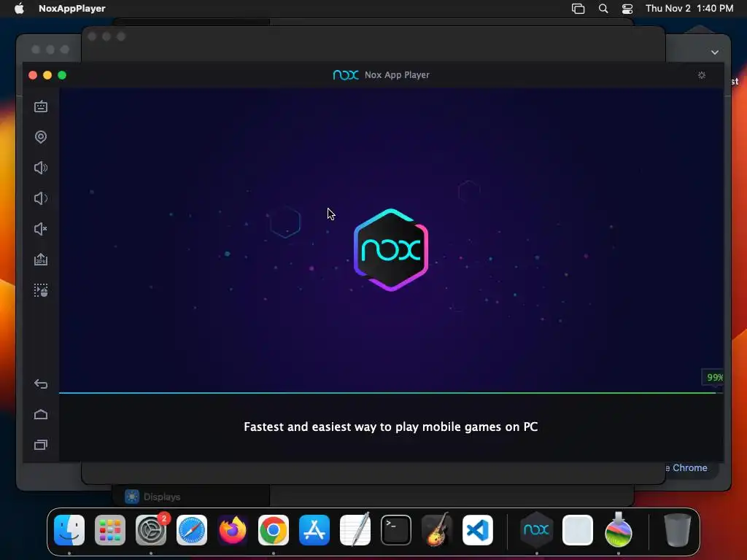
Task: Click the volume down speaker icon
Action: [x=41, y=198]
